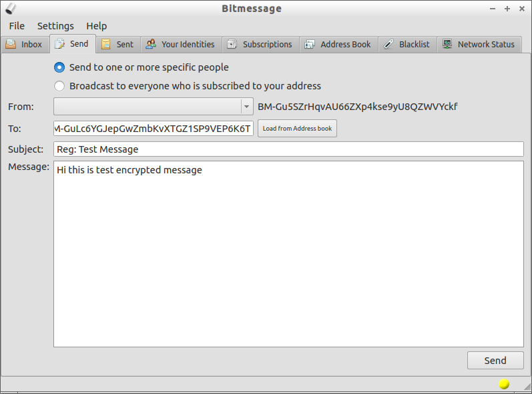This screenshot has height=394, width=532.
Task: Click the Load from Address book button
Action: 297,129
